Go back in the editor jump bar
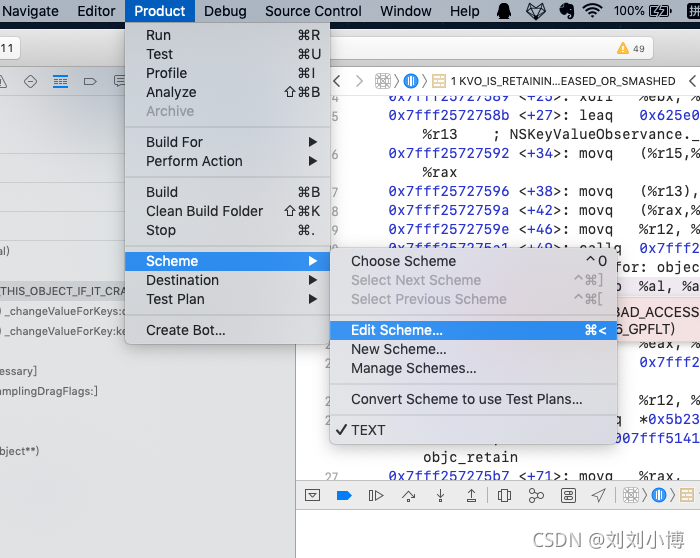The height and width of the screenshot is (558, 700). (337, 81)
